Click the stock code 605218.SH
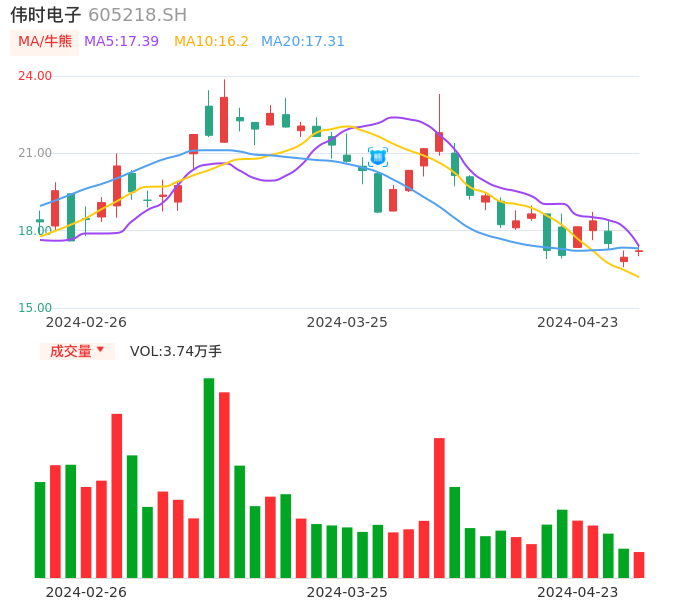The width and height of the screenshot is (686, 606). coord(137,15)
